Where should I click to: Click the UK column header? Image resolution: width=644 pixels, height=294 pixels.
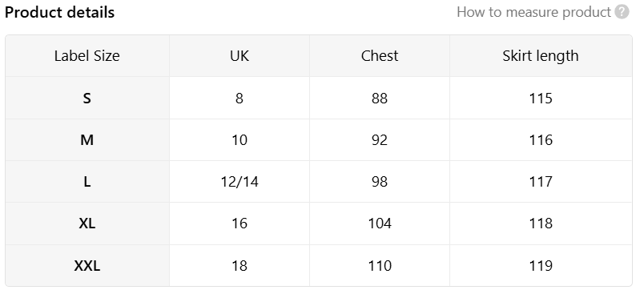(239, 56)
